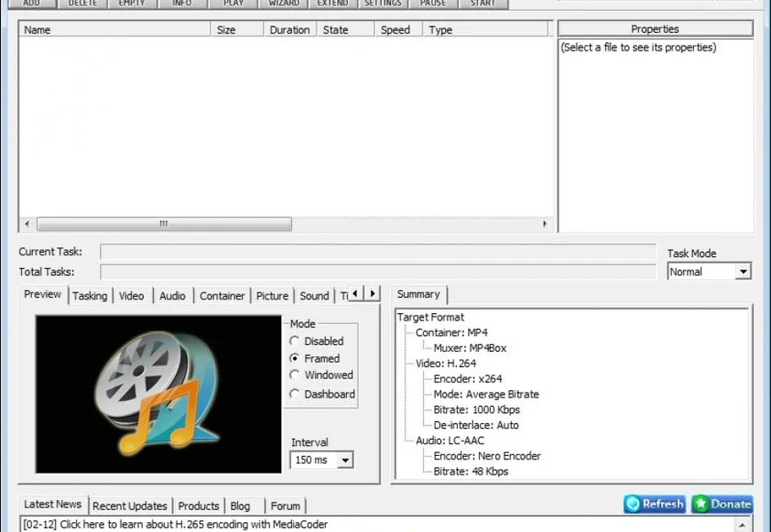Select Mode: Average Bitrate tree item

click(486, 394)
